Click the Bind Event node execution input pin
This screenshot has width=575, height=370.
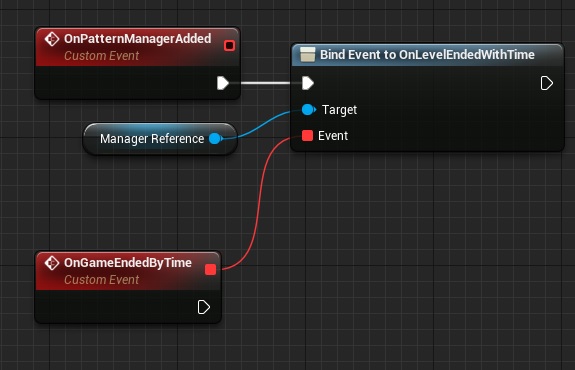click(308, 83)
